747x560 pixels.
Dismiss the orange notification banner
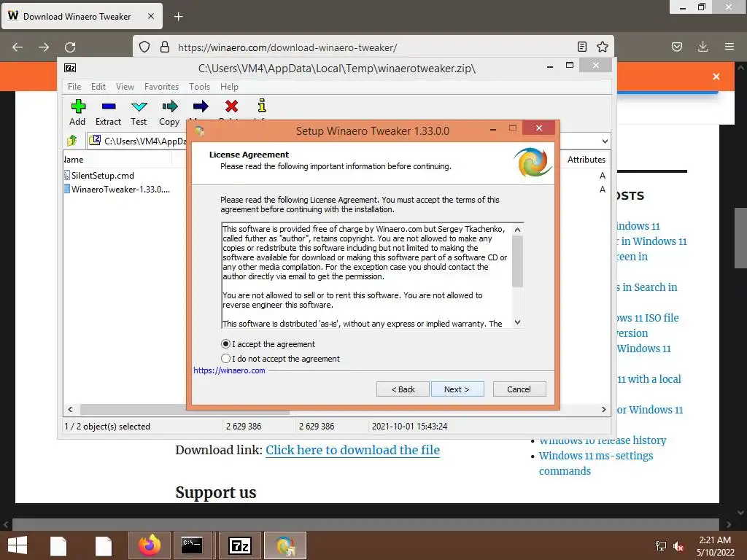click(716, 77)
